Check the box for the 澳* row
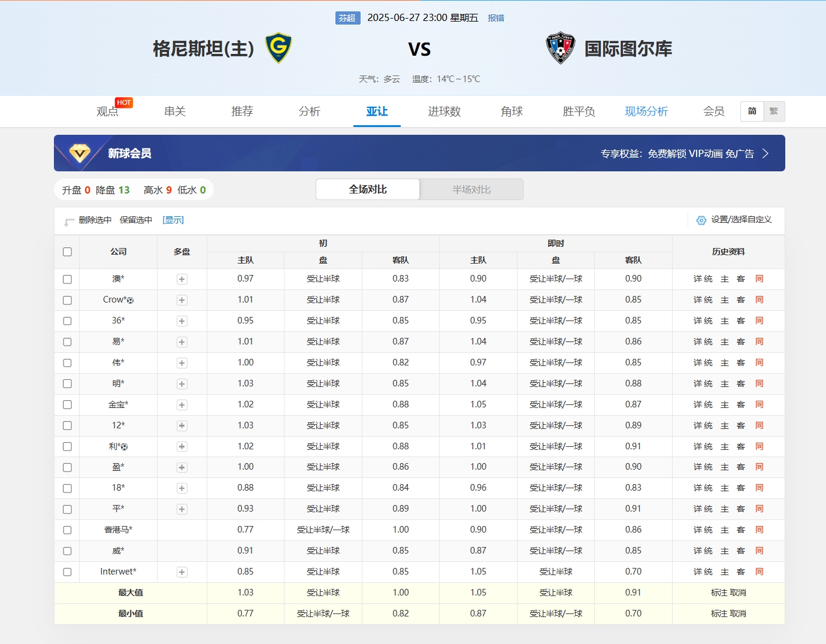The image size is (826, 644). click(67, 279)
